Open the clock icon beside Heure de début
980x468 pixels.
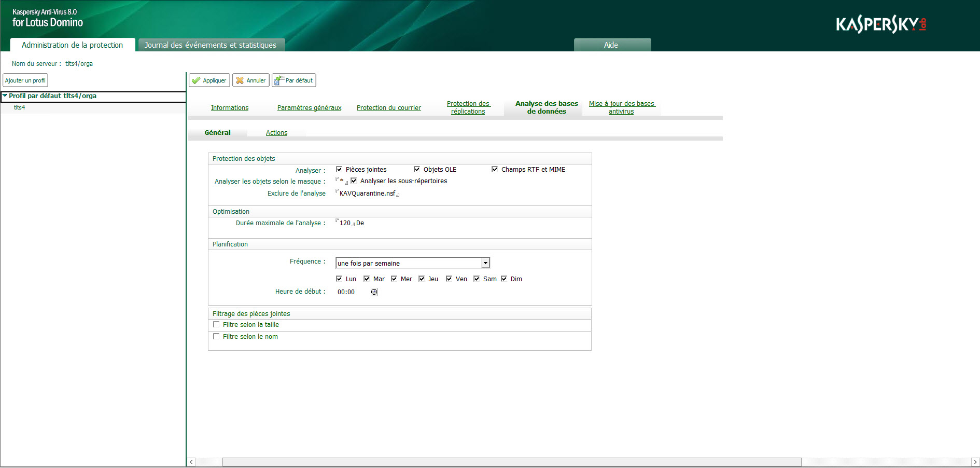(x=374, y=292)
